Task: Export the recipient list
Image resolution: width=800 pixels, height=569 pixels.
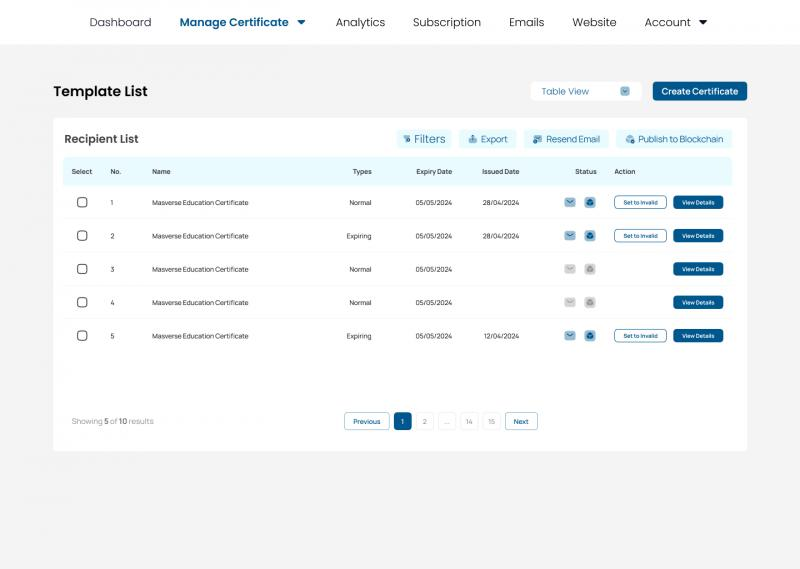Action: (487, 139)
